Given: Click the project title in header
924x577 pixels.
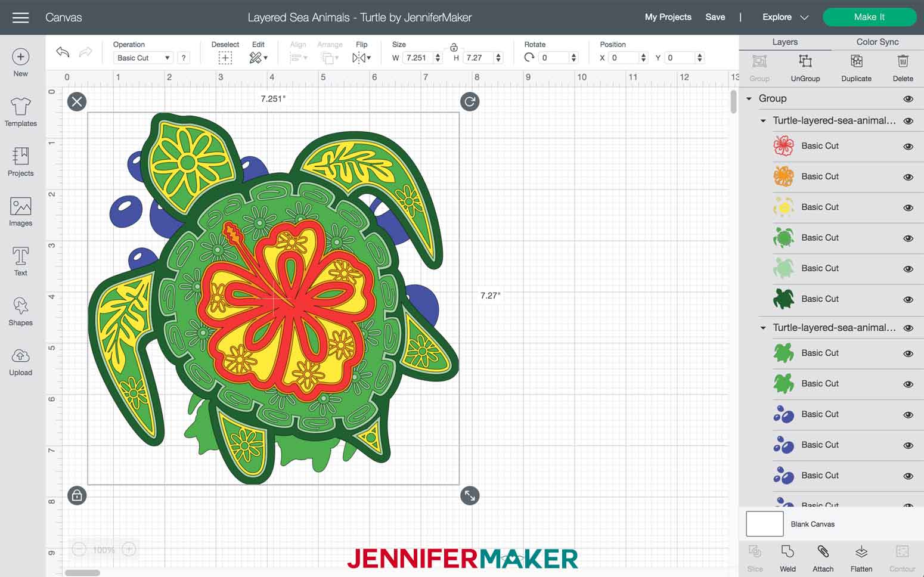Looking at the screenshot, I should (359, 18).
